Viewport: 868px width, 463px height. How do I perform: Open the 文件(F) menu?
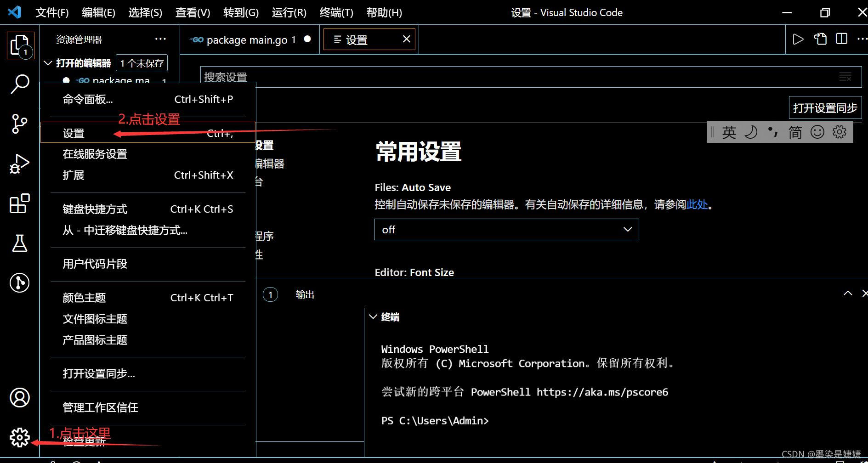pyautogui.click(x=52, y=12)
